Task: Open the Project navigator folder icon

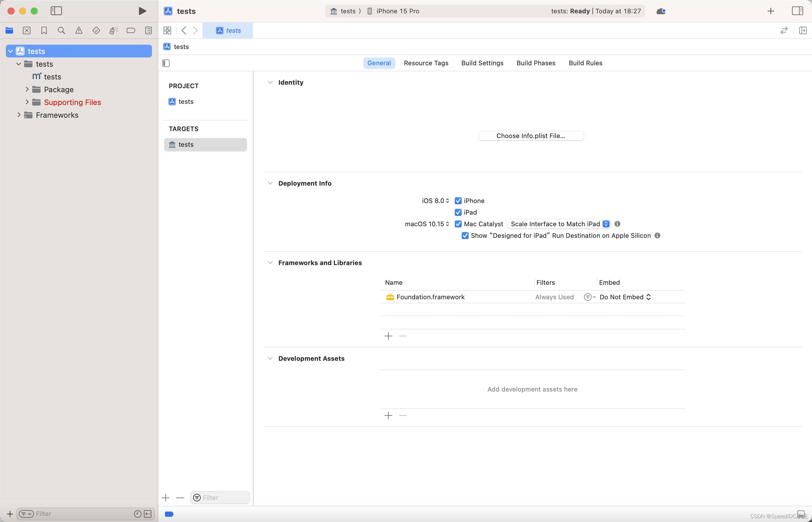Action: [x=9, y=30]
